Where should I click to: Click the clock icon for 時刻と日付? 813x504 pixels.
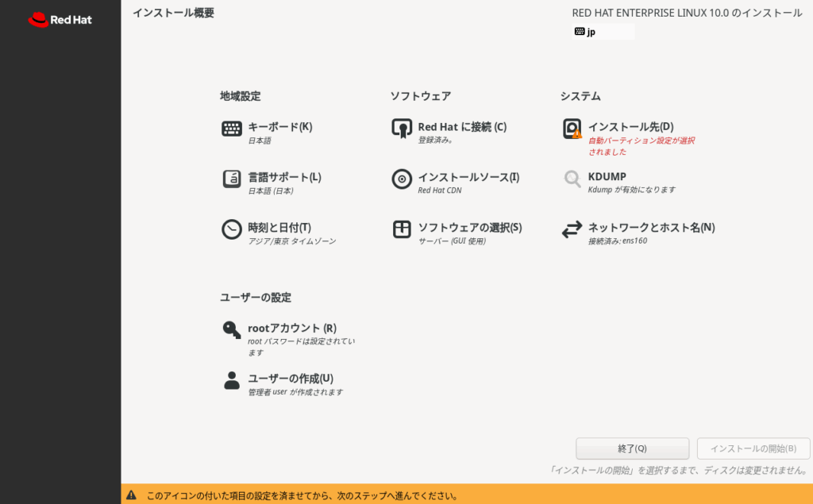[231, 229]
